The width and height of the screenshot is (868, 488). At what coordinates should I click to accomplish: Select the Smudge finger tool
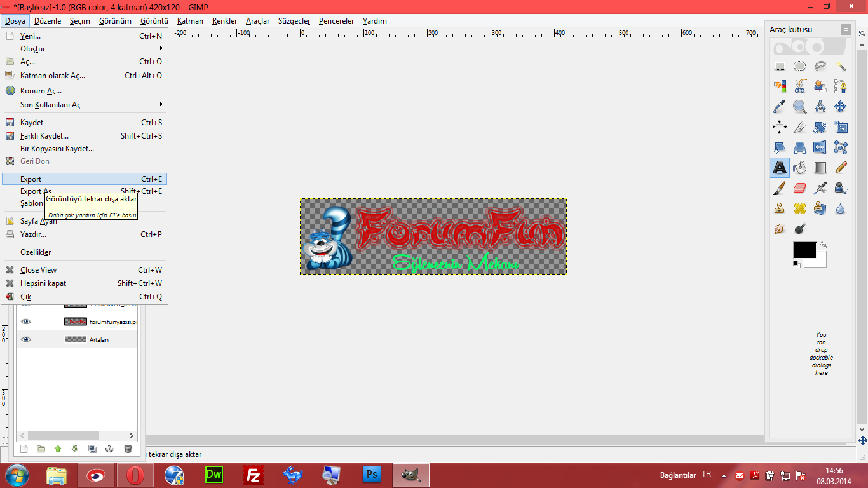(780, 229)
